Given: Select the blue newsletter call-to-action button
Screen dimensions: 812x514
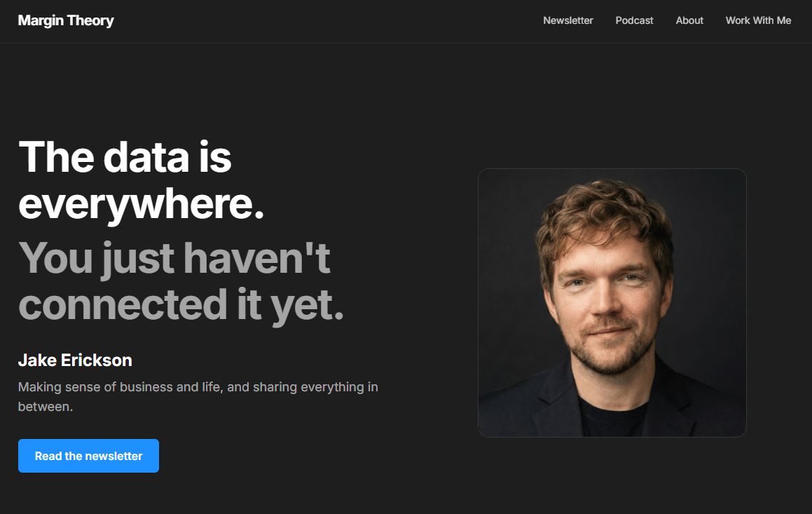Looking at the screenshot, I should pyautogui.click(x=88, y=456).
